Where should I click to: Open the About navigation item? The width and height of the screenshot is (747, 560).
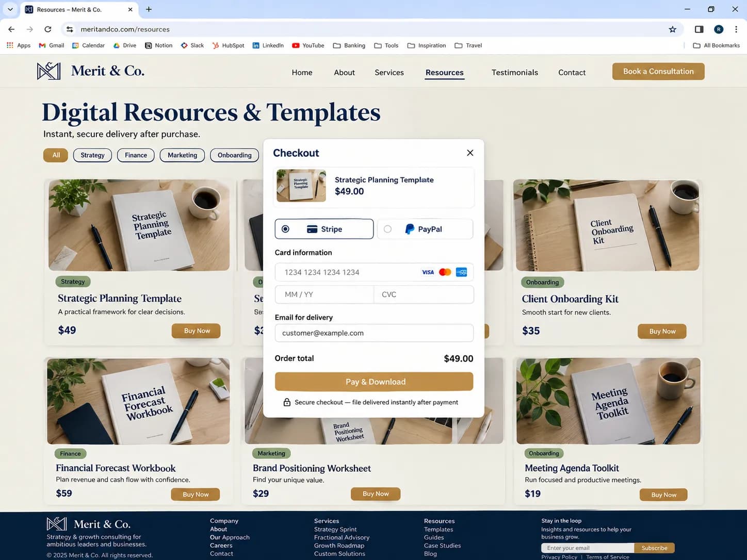(344, 72)
